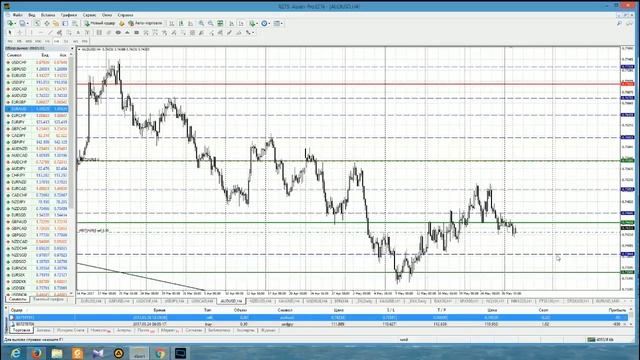The height and width of the screenshot is (360, 640).
Task: Open Firefox from the taskbar
Action: pos(36,353)
